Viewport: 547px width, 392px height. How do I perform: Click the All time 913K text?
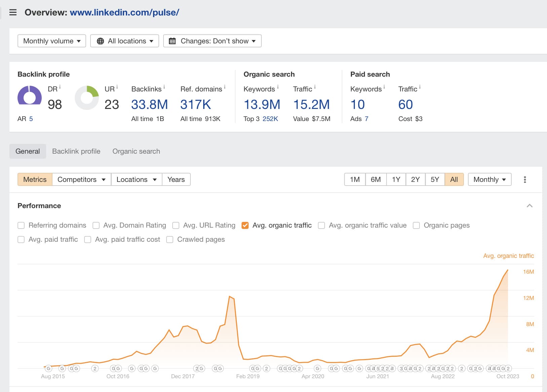tap(200, 119)
